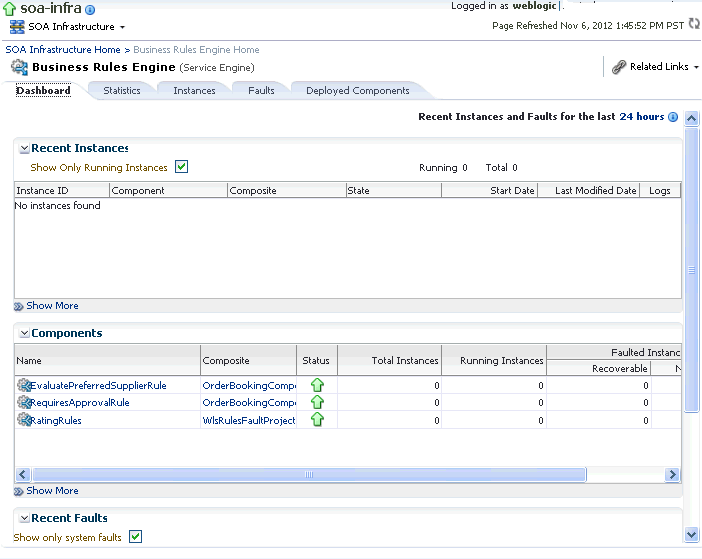Click the page vertical scroll down arrow
The height and width of the screenshot is (559, 702).
tap(692, 534)
